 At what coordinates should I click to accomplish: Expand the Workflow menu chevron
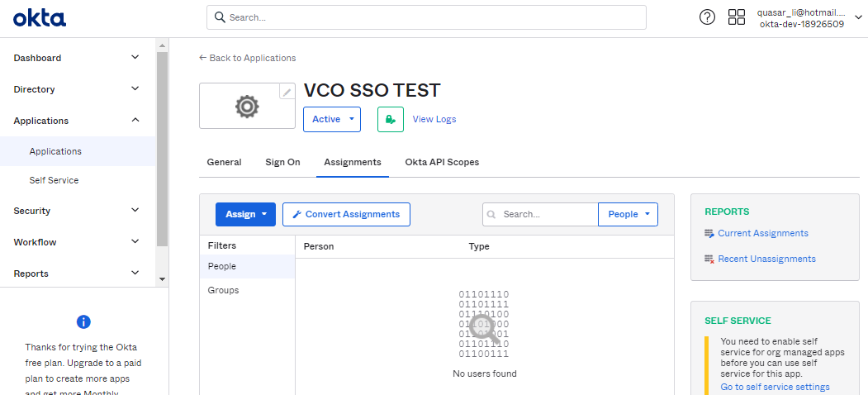(135, 241)
